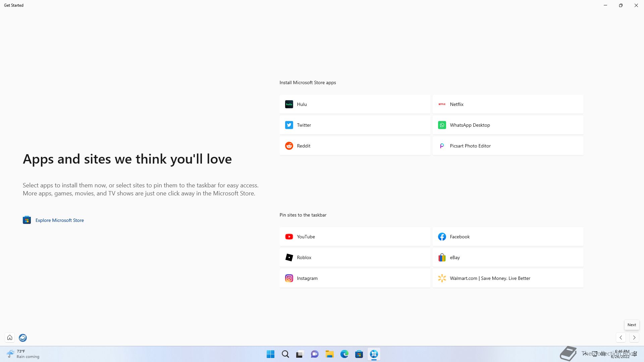Image resolution: width=644 pixels, height=362 pixels.
Task: Pick the Twitter app tile
Action: (355, 125)
